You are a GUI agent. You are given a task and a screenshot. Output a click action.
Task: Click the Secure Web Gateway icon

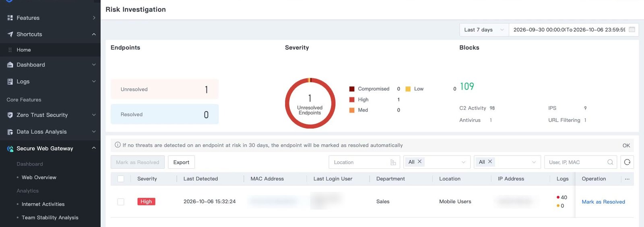pos(10,149)
